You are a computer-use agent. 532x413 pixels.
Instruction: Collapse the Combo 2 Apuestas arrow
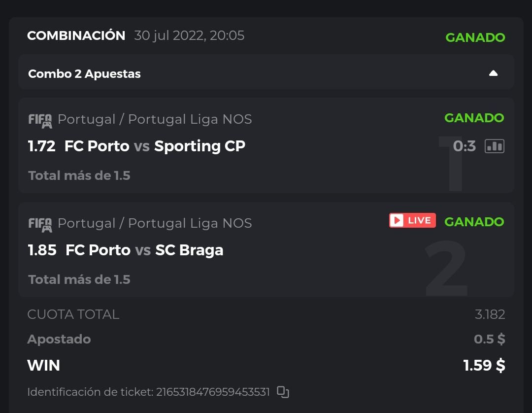tap(493, 73)
